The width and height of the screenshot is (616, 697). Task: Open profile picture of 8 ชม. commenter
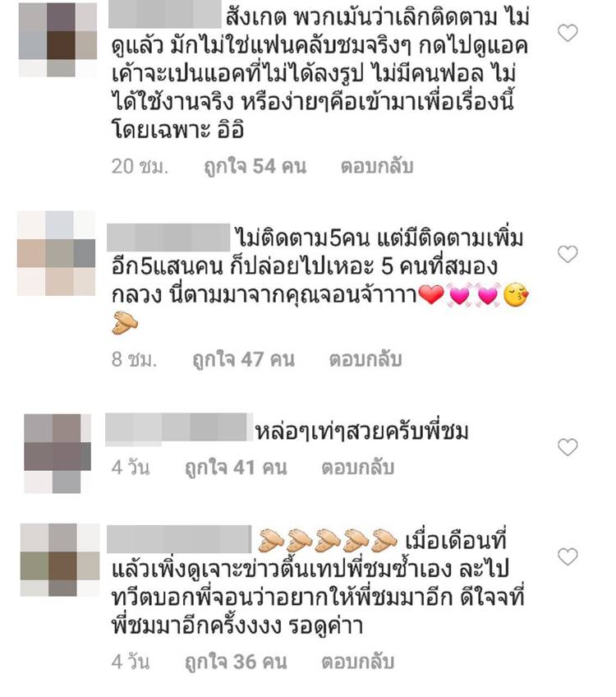point(57,253)
